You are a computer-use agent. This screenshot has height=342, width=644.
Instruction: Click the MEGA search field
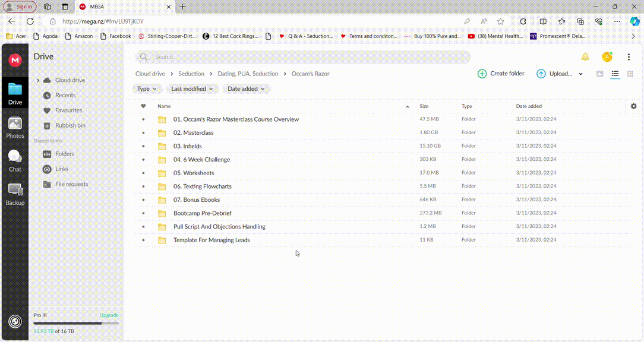pos(303,57)
